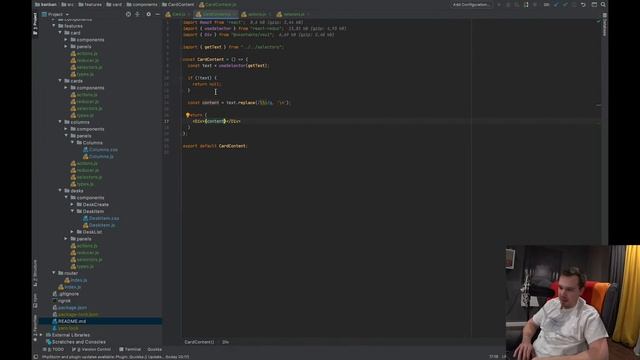Open the TODO tool window tab
The height and width of the screenshot is (360, 640).
[54, 350]
